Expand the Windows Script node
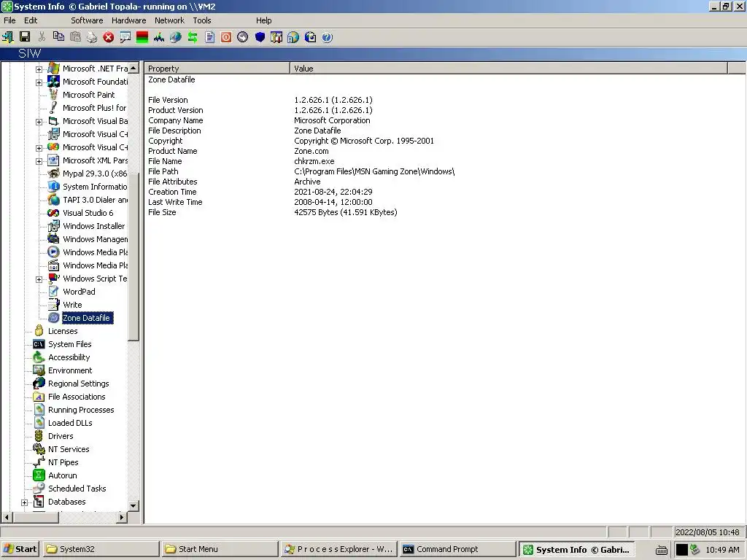The image size is (747, 560). pyautogui.click(x=39, y=279)
